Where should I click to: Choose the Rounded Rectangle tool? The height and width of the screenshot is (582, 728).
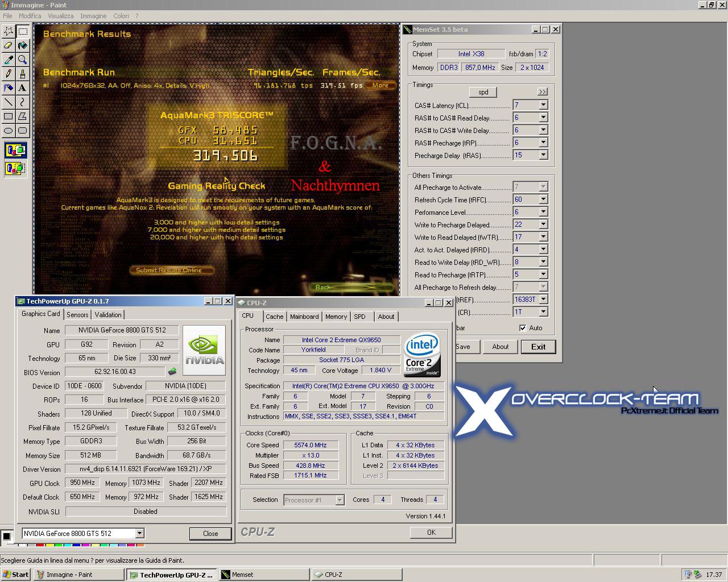tap(23, 131)
